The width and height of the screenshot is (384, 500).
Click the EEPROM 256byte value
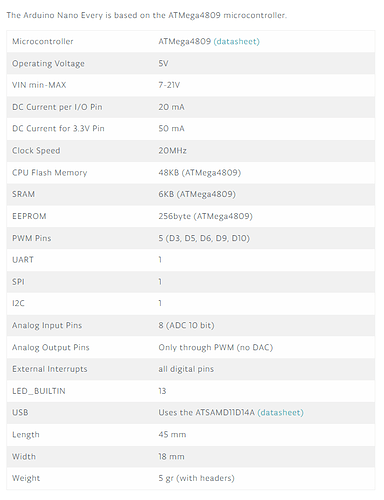pyautogui.click(x=205, y=216)
